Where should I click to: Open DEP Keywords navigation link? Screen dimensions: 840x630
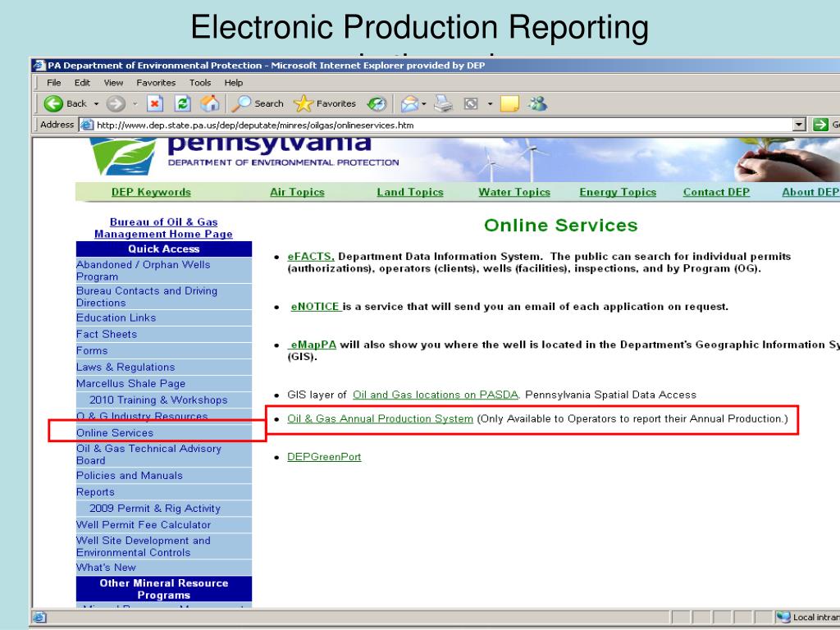[151, 192]
